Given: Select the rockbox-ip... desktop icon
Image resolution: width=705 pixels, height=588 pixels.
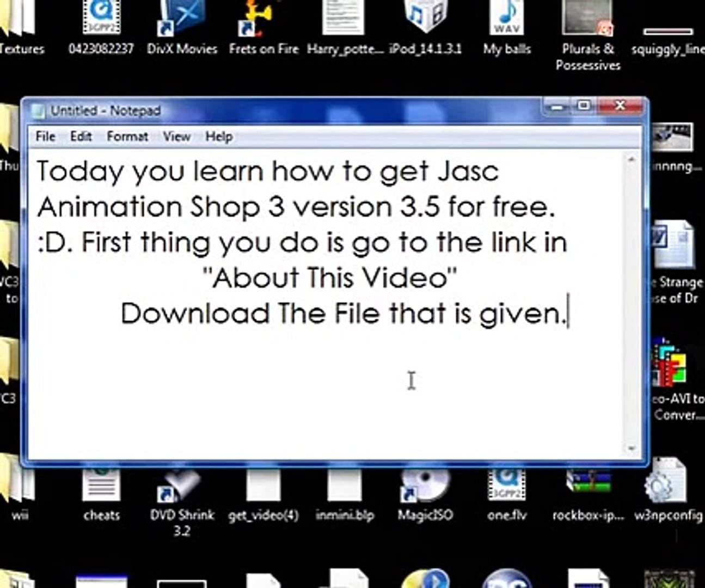Looking at the screenshot, I should point(588,494).
